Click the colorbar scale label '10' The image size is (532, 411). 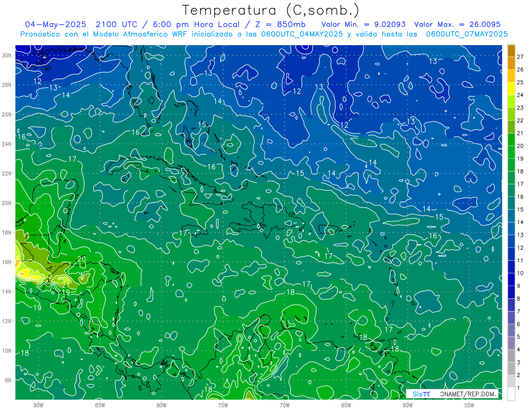pyautogui.click(x=520, y=273)
